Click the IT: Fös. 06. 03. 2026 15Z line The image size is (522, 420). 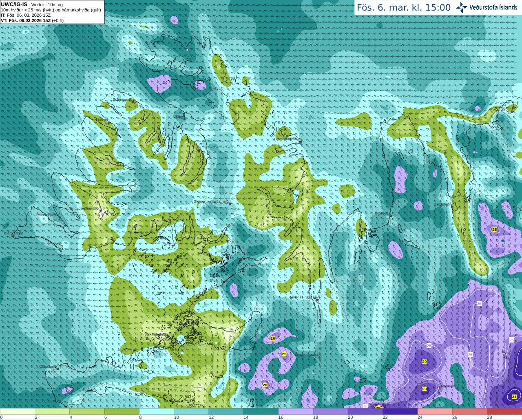tap(26, 15)
